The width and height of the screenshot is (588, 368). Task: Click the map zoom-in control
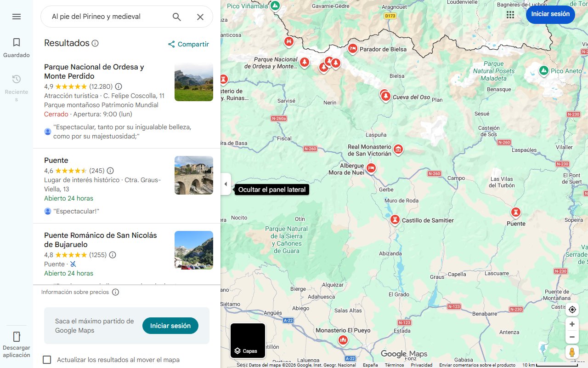coord(572,324)
